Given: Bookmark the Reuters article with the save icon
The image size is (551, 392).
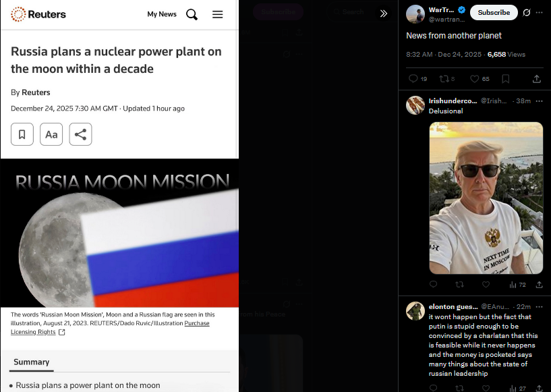Looking at the screenshot, I should click(22, 134).
